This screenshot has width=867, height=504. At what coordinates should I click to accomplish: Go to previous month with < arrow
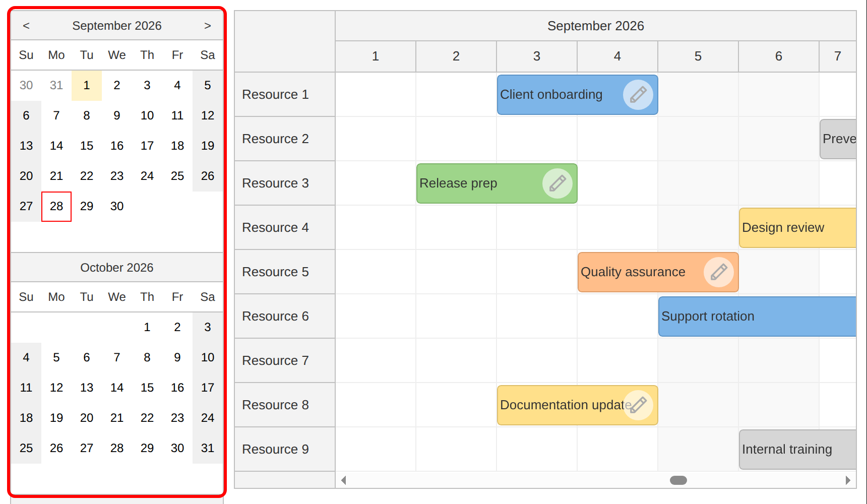pos(26,26)
